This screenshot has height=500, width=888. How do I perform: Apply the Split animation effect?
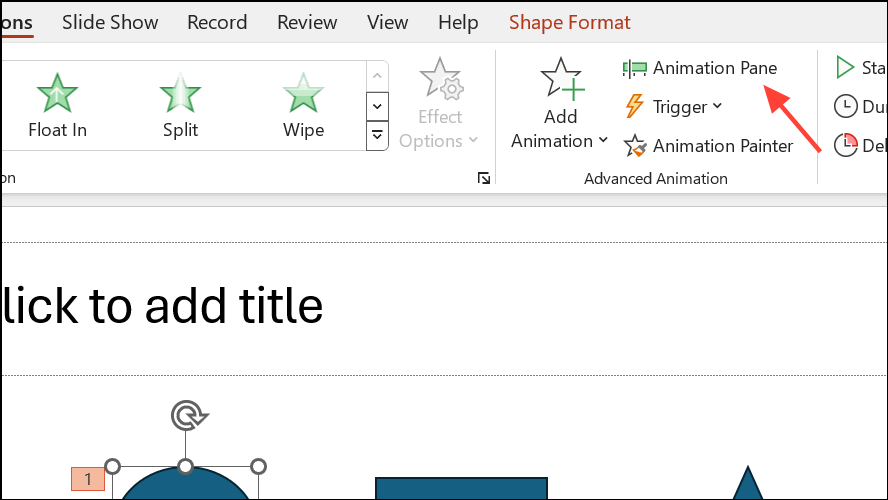coord(180,105)
